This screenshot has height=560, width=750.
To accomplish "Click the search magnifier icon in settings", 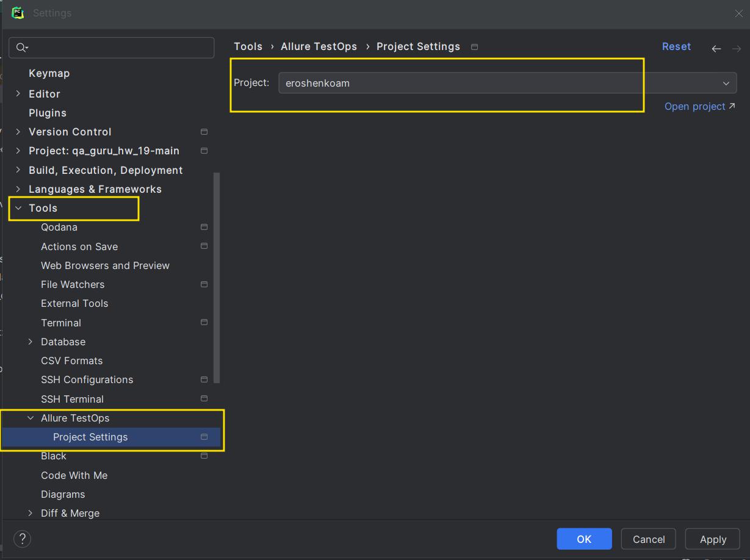I will pos(21,48).
